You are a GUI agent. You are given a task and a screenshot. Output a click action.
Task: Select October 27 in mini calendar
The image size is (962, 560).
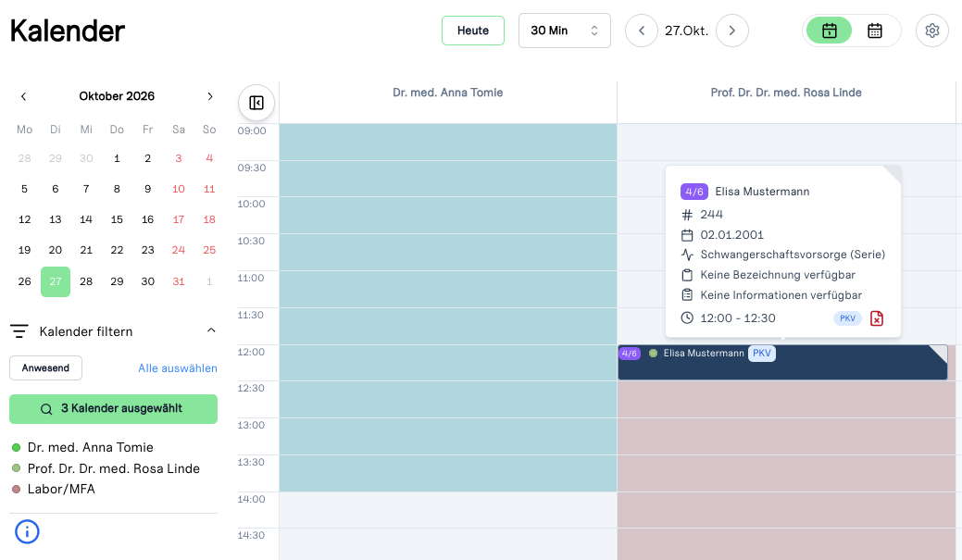56,281
